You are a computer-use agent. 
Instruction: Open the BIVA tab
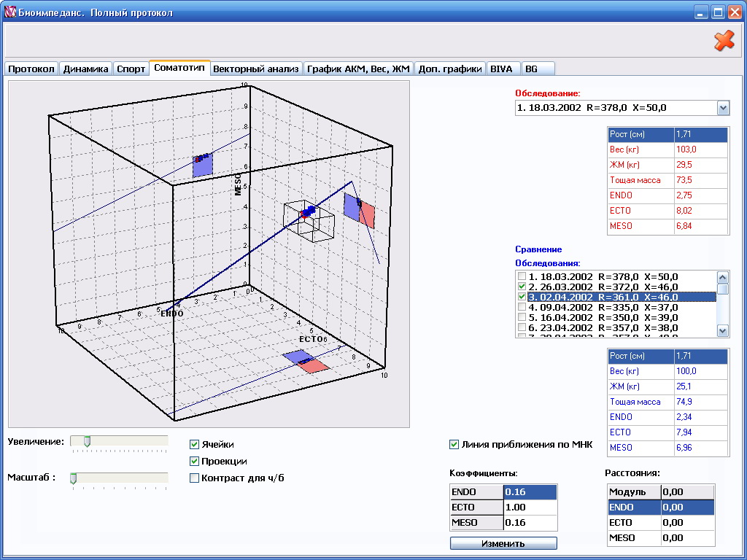[x=503, y=69]
